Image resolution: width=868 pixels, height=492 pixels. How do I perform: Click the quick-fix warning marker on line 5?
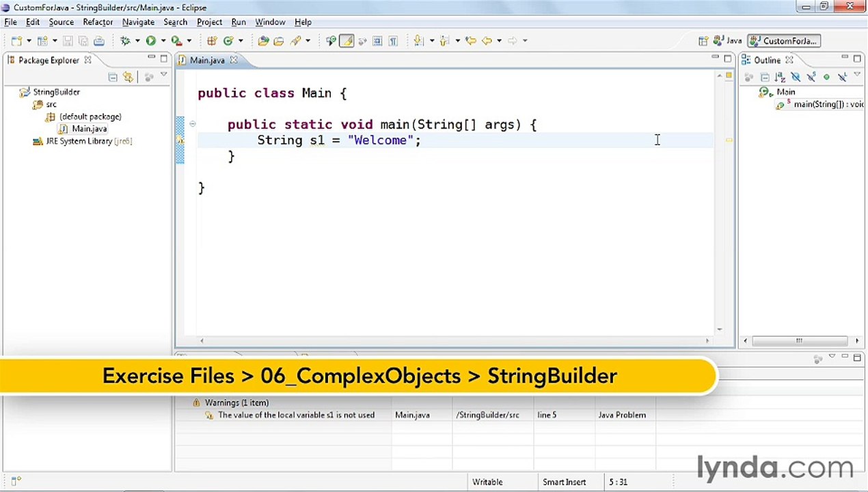(180, 140)
